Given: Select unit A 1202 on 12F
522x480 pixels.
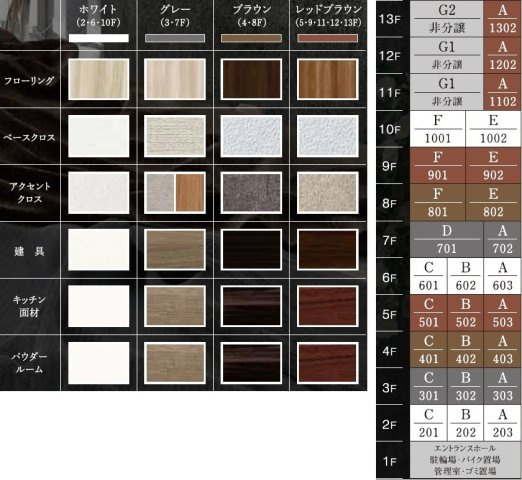Looking at the screenshot, I should coord(502,55).
